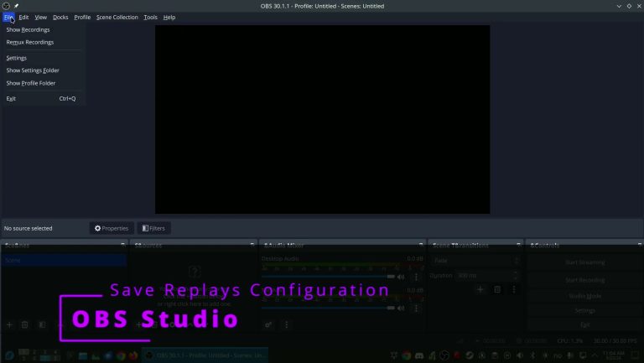
Task: Select Settings in the File dropdown
Action: tap(43, 58)
